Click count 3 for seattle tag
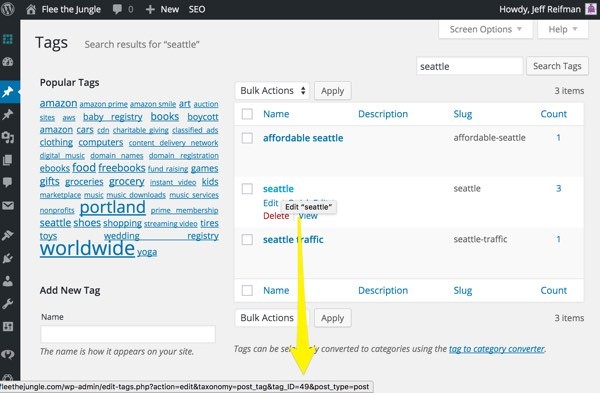This screenshot has width=600, height=393. 558,188
